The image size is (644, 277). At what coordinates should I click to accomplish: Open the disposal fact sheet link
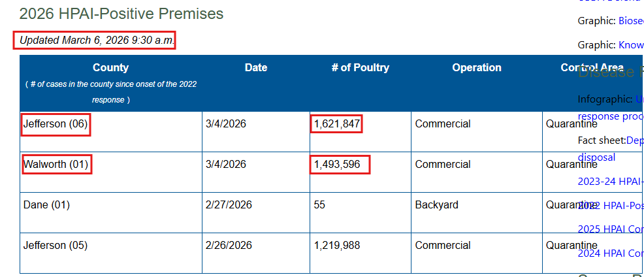pos(596,157)
